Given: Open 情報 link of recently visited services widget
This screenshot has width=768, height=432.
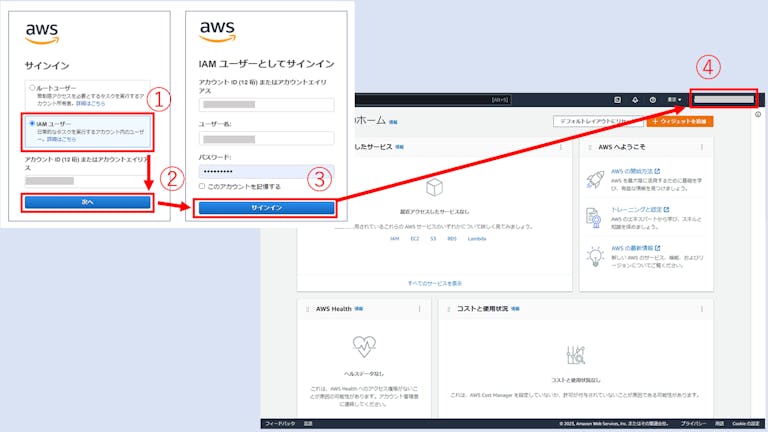Looking at the screenshot, I should click(400, 147).
